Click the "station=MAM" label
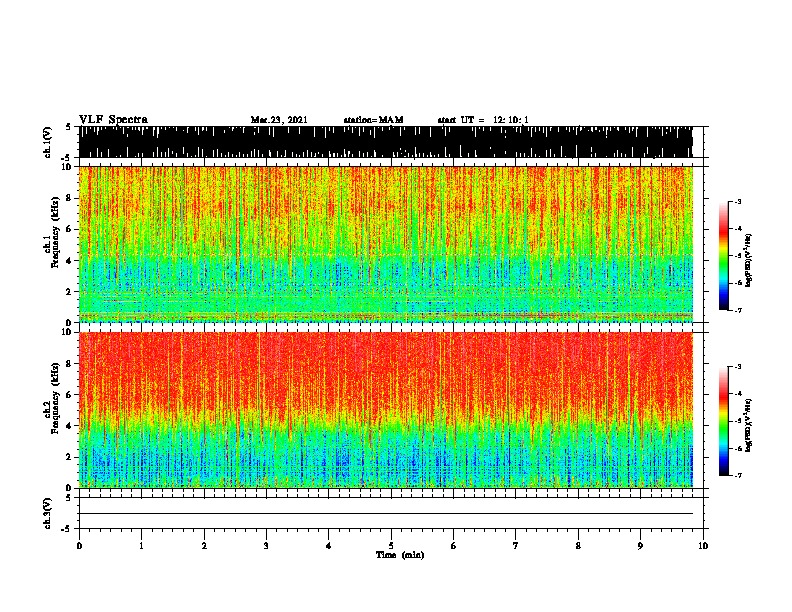Viewport: 792px width, 612px height. 373,120
